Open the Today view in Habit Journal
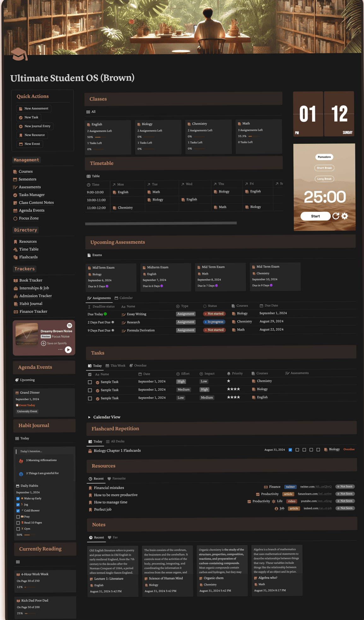This screenshot has width=364, height=620. [x=22, y=438]
